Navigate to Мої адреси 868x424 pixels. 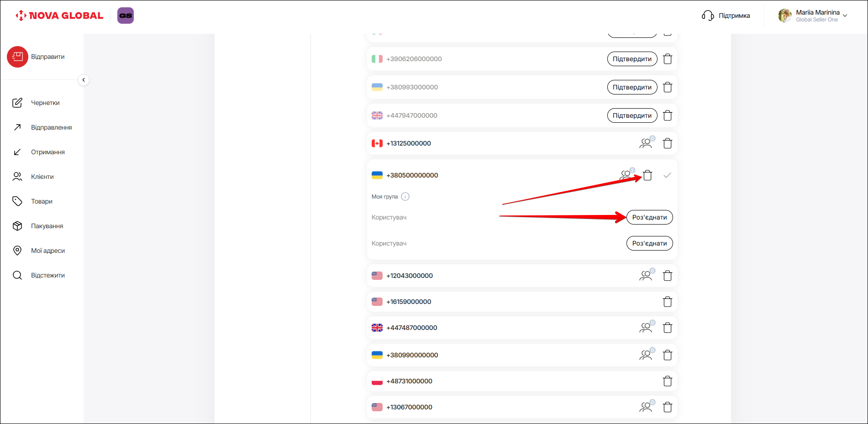(47, 251)
